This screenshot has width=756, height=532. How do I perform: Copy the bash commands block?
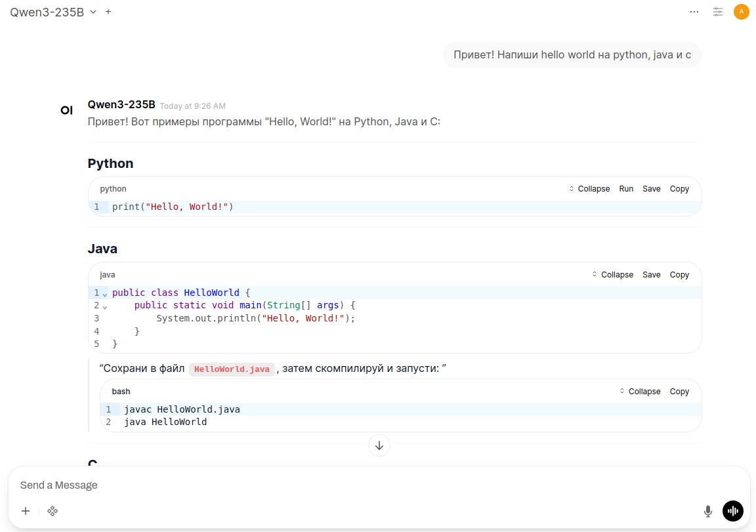[x=679, y=392]
